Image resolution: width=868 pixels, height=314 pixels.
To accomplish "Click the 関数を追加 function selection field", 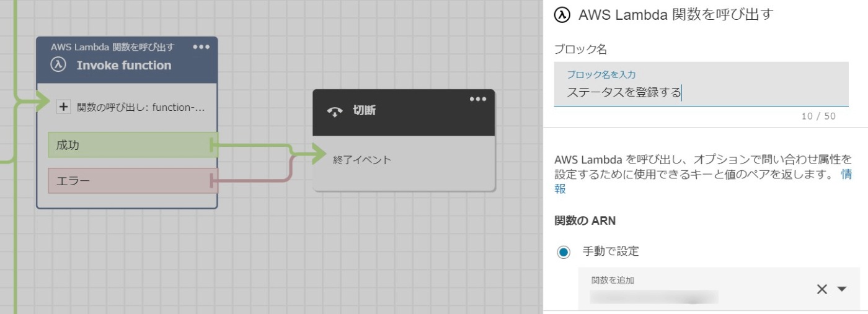I will (719, 289).
